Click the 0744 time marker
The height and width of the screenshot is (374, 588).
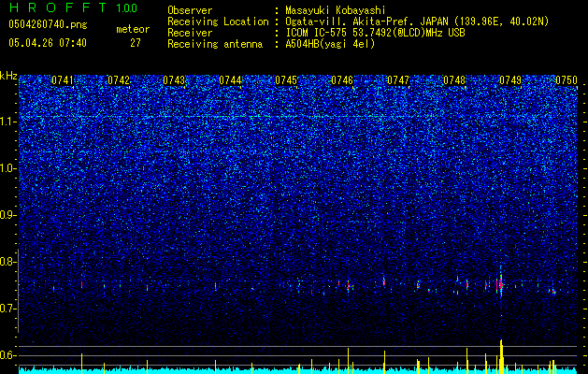(x=230, y=80)
